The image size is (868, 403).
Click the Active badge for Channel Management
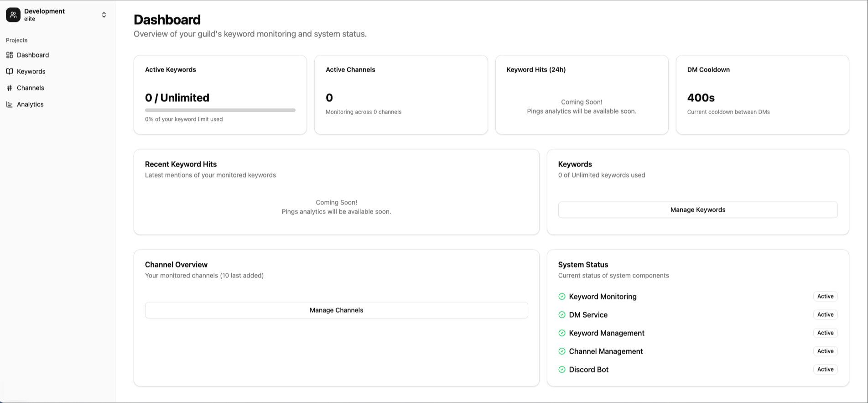point(825,351)
